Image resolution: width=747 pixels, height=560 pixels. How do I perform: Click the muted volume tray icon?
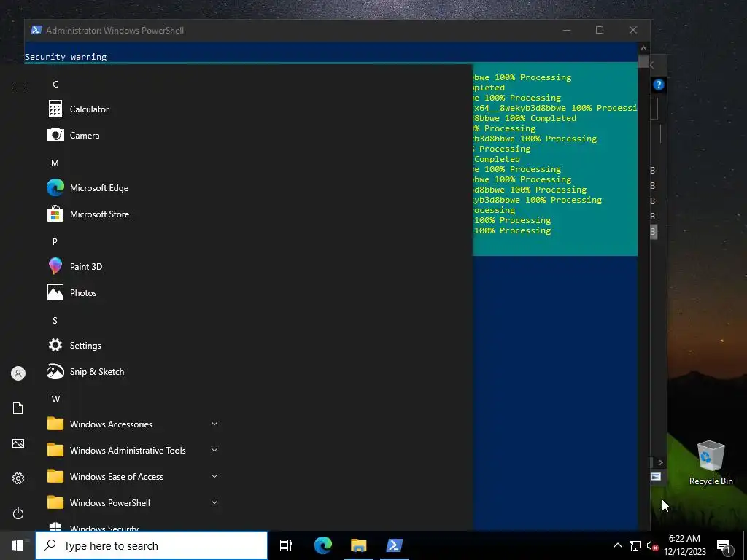652,545
